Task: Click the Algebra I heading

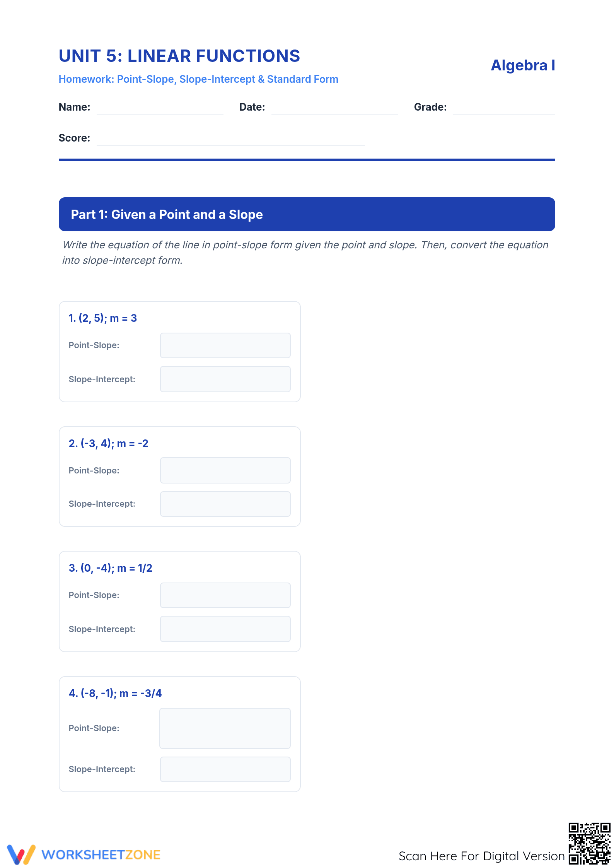Action: tap(523, 65)
